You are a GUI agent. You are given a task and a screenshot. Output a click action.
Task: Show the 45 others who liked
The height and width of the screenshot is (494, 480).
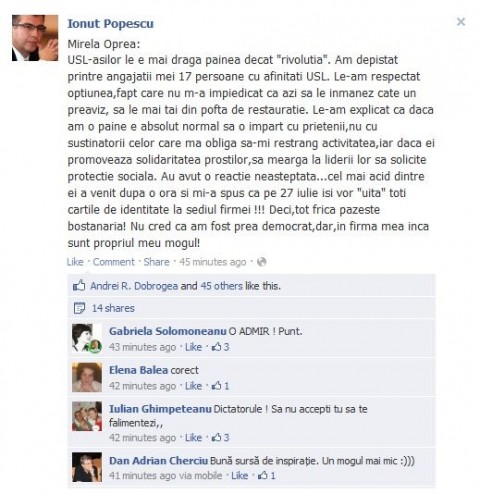221,286
